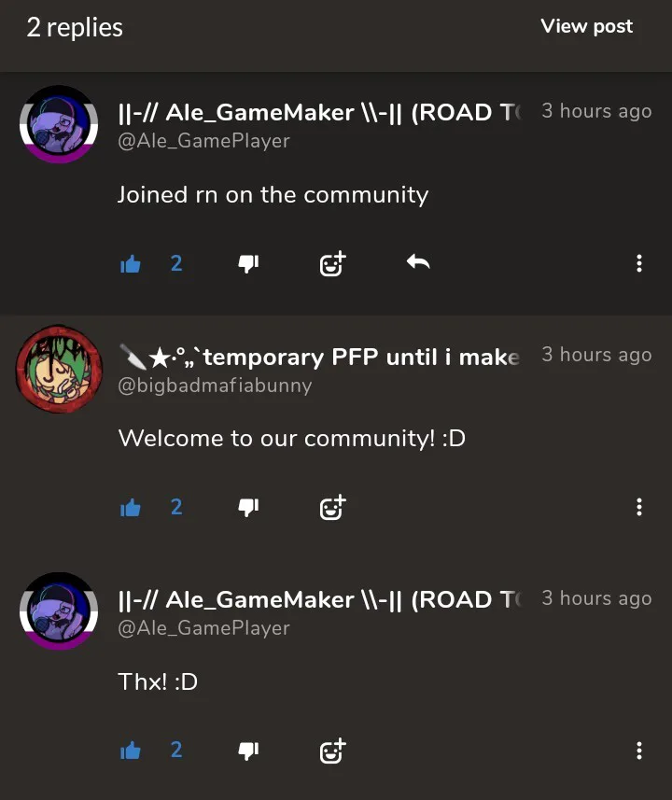Dislike the 'Joined rn on the community' comment
672x800 pixels.
[248, 264]
